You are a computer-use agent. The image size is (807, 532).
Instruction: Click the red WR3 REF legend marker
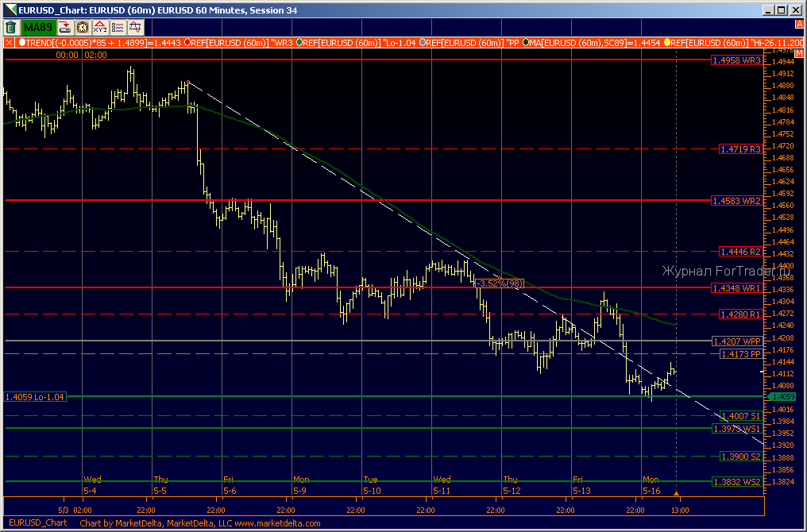[x=187, y=43]
